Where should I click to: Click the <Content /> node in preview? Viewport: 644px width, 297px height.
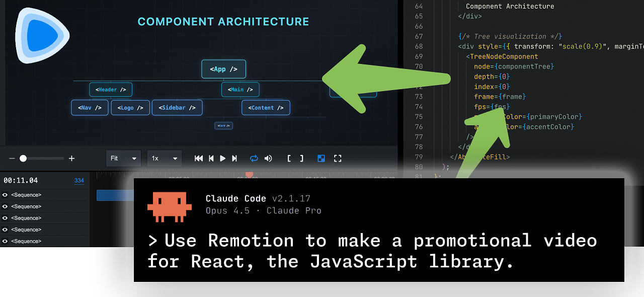click(266, 108)
